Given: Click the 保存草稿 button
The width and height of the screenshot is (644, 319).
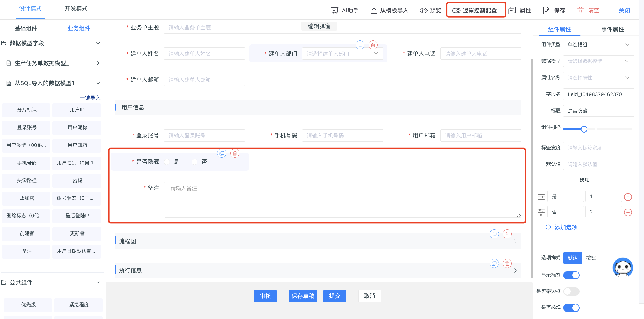Looking at the screenshot, I should (302, 296).
